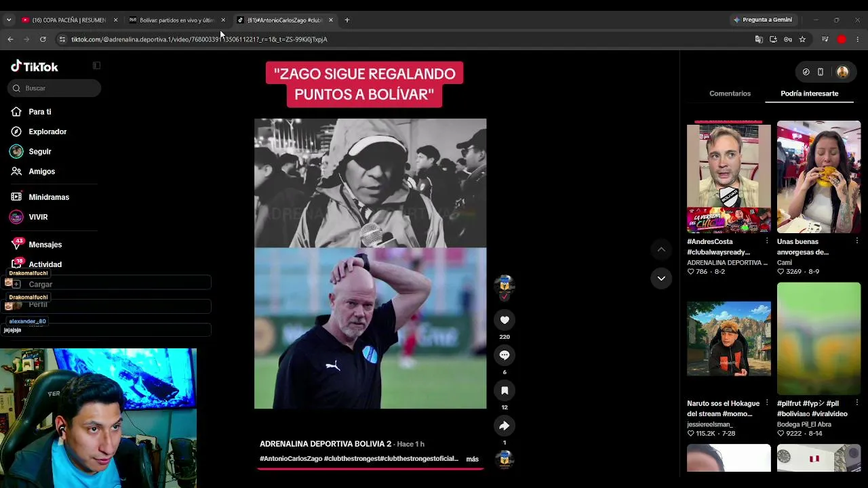Open comments via speech bubble icon
The width and height of the screenshot is (868, 488).
tap(505, 355)
